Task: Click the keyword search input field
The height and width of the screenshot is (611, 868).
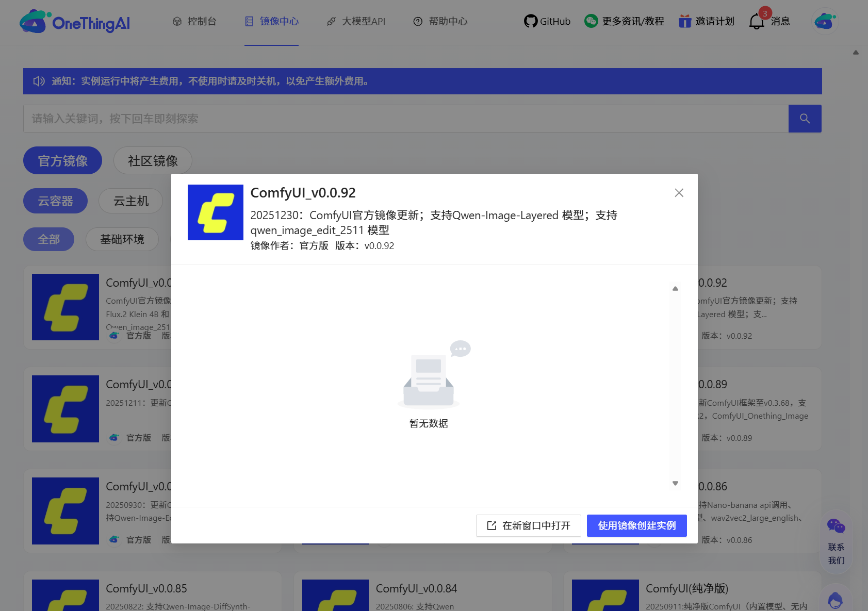Action: click(x=405, y=119)
